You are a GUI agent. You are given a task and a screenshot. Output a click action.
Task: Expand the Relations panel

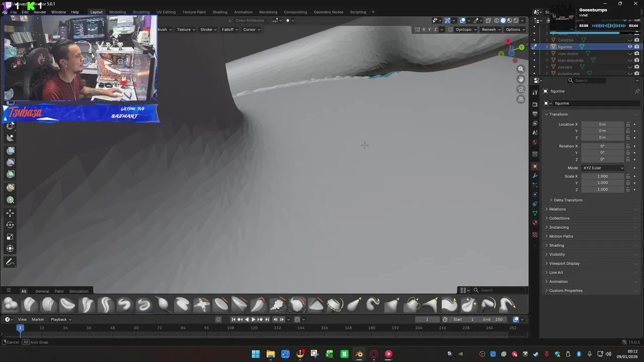pyautogui.click(x=557, y=209)
